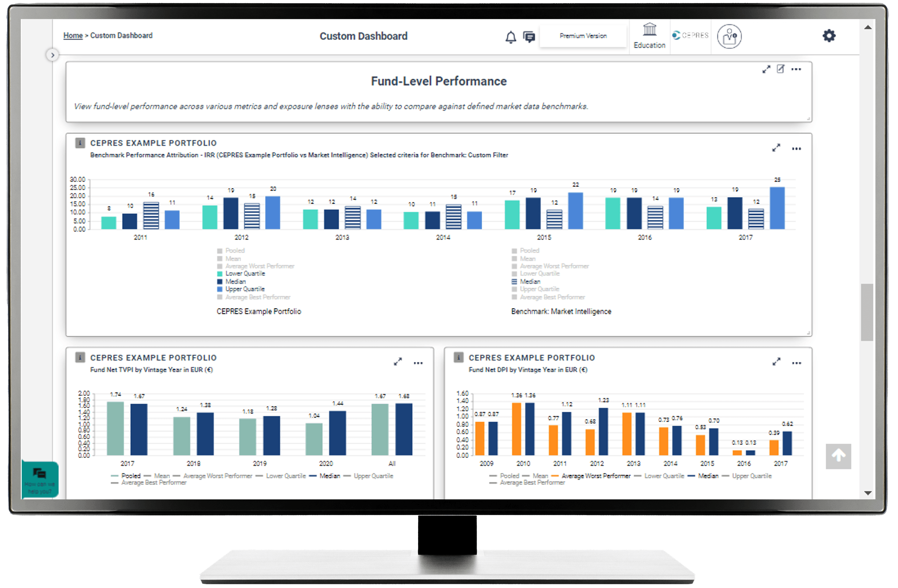
Task: Open the messages chat icon in header
Action: [529, 36]
